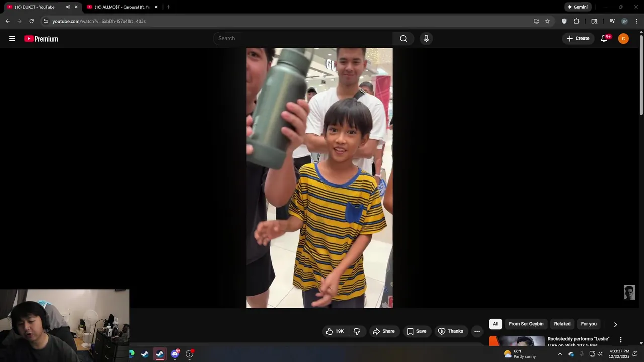Open Rocksteddy video thumbnail
The width and height of the screenshot is (644, 362).
click(517, 341)
